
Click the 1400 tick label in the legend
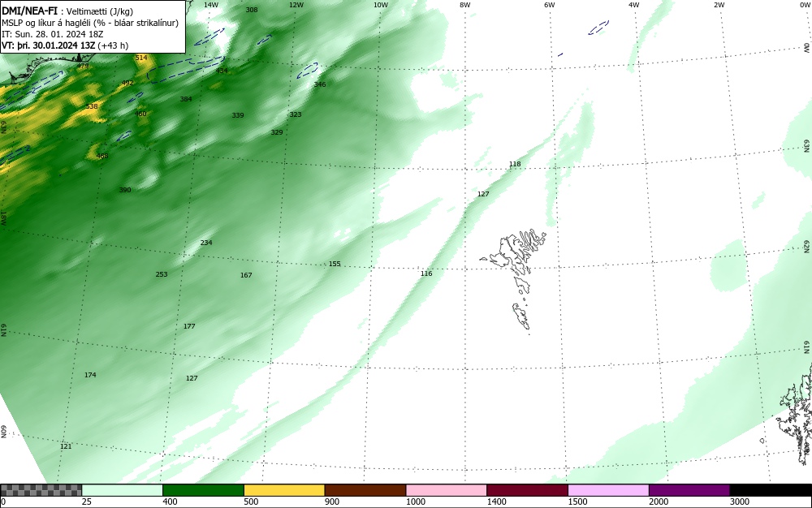[497, 502]
